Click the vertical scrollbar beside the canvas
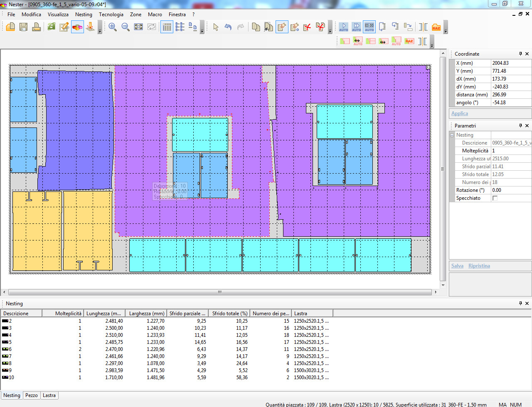This screenshot has width=532, height=407. (443, 169)
